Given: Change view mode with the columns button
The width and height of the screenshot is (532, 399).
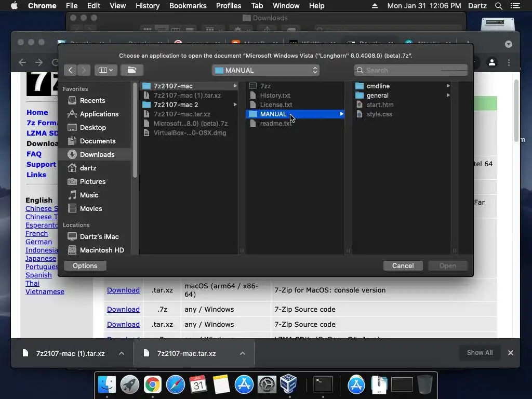Looking at the screenshot, I should point(105,70).
